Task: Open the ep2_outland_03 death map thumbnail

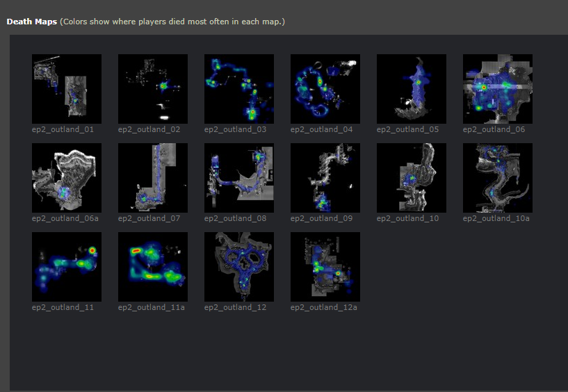Action: point(239,89)
